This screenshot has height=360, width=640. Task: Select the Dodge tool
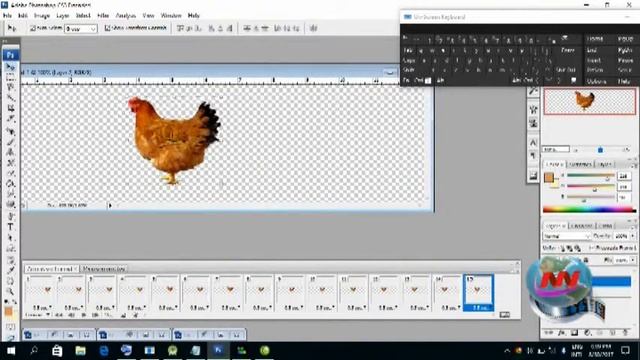11,205
